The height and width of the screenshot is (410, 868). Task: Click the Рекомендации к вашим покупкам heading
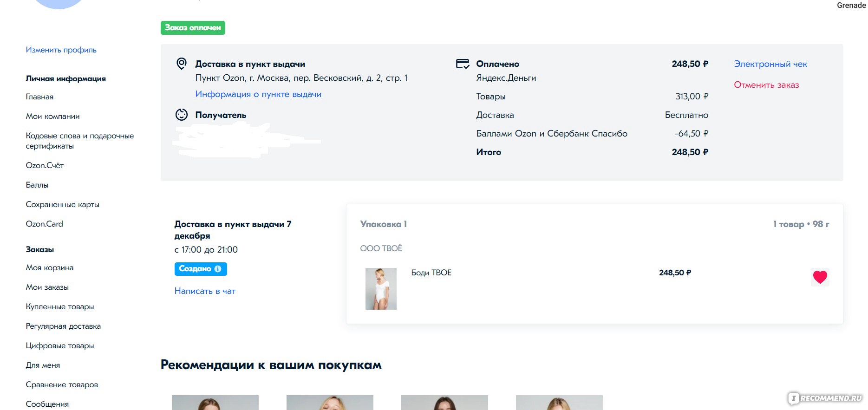point(271,365)
